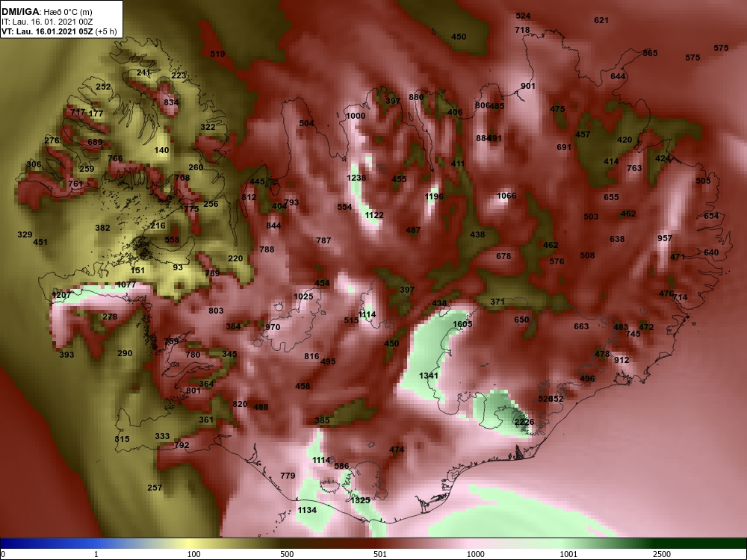Click the pale yellow band near scale label 100
This screenshot has height=560, width=747.
(x=188, y=544)
